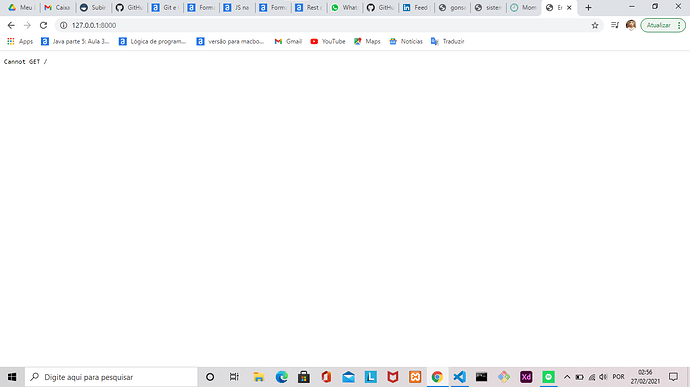Open Adobe XD from the taskbar

tap(526, 377)
